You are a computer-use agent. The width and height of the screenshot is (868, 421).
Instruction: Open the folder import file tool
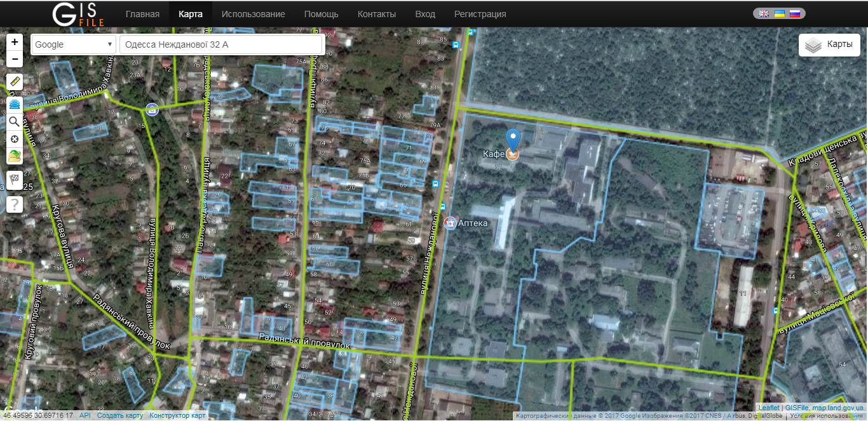click(15, 156)
